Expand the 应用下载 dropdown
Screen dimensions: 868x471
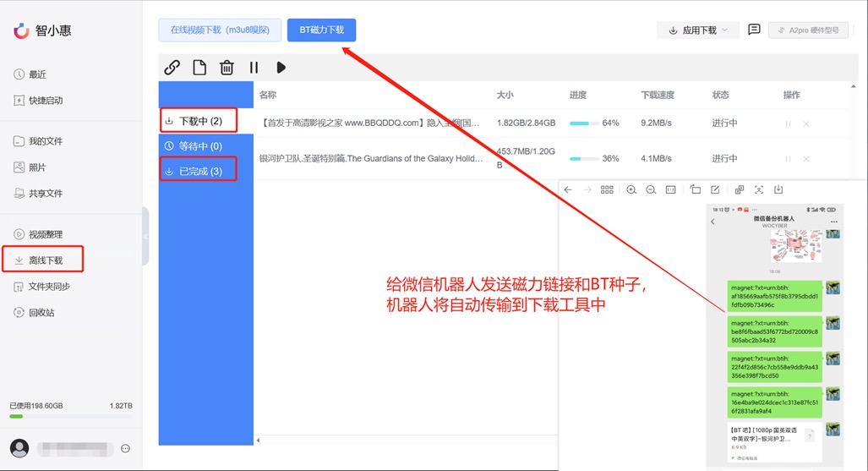(698, 30)
